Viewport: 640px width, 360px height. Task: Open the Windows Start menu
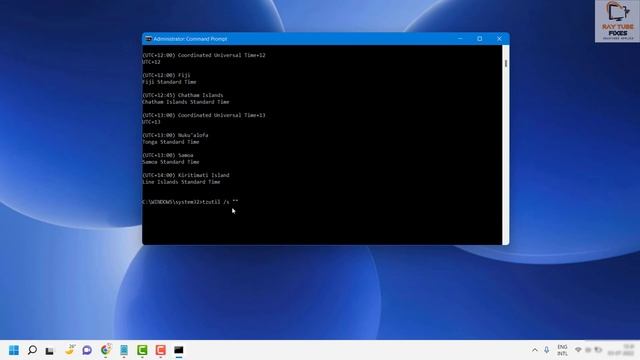[x=14, y=350]
